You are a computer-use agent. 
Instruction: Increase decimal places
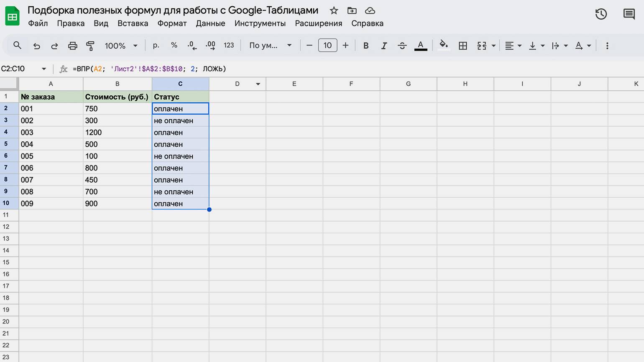pos(210,45)
